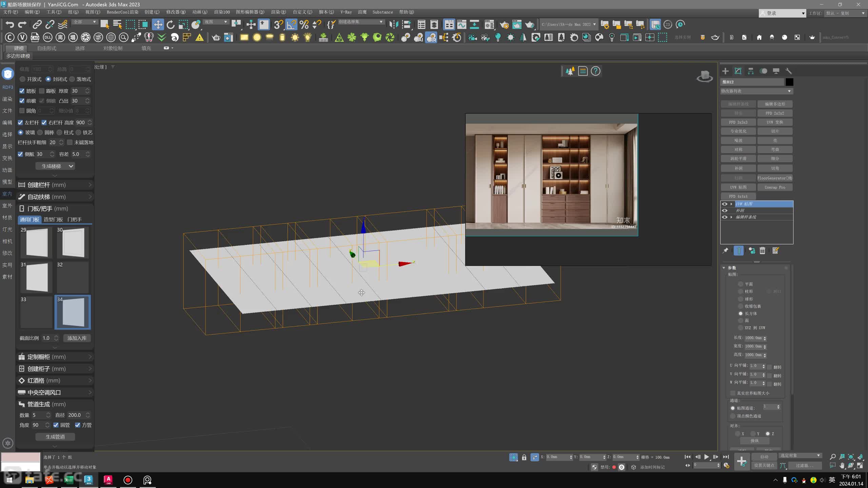
Task: Toggle the Selection Lock padlock icon
Action: click(524, 457)
